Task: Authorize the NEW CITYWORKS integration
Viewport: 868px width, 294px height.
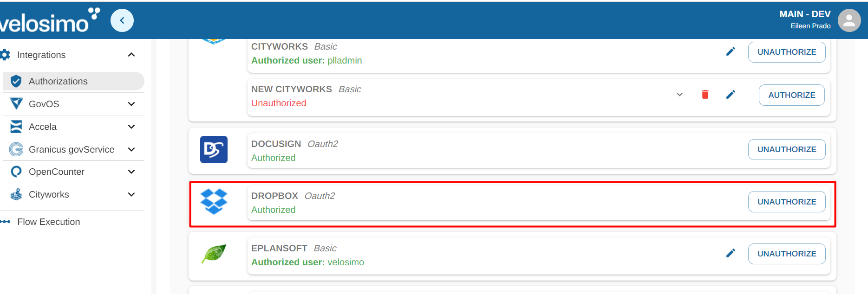Action: tap(792, 95)
